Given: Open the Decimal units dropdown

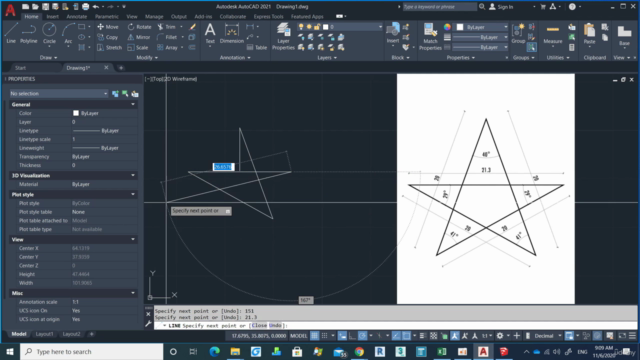Looking at the screenshot, I should (x=547, y=336).
